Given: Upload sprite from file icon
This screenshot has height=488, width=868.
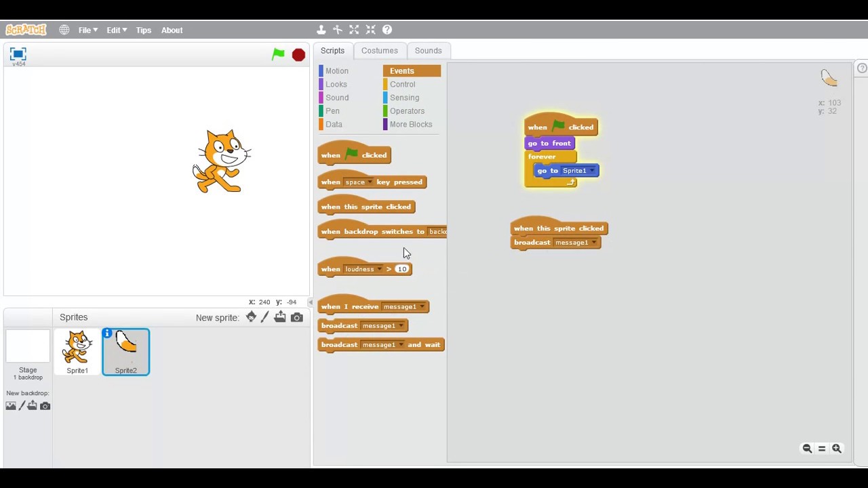Looking at the screenshot, I should 280,317.
